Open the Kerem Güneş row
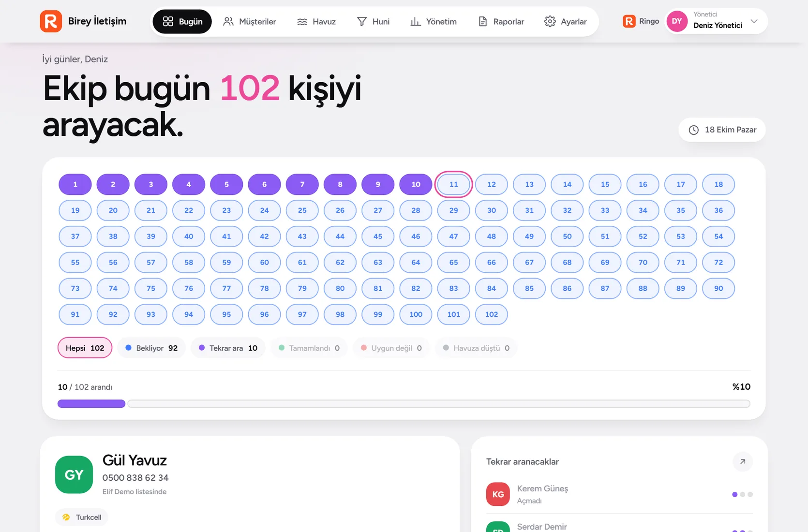 coord(619,494)
